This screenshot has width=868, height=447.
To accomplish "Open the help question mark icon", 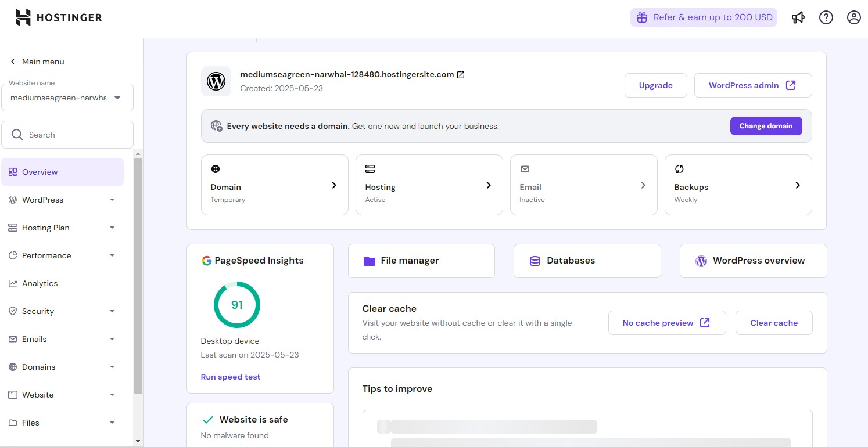I will (x=826, y=17).
